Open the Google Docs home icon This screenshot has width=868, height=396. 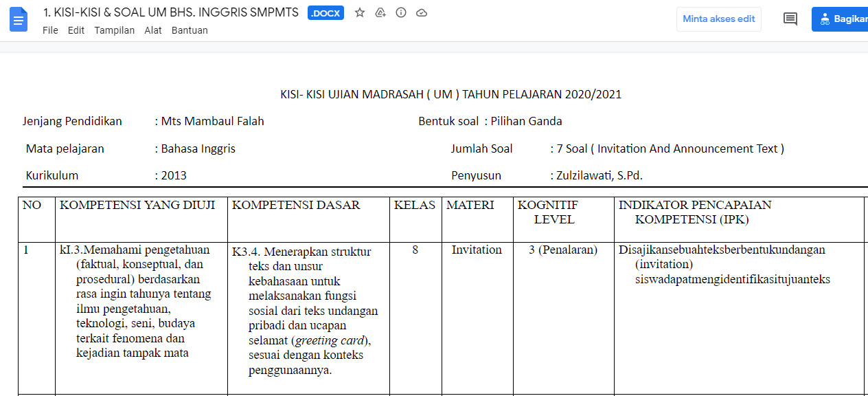pos(19,19)
